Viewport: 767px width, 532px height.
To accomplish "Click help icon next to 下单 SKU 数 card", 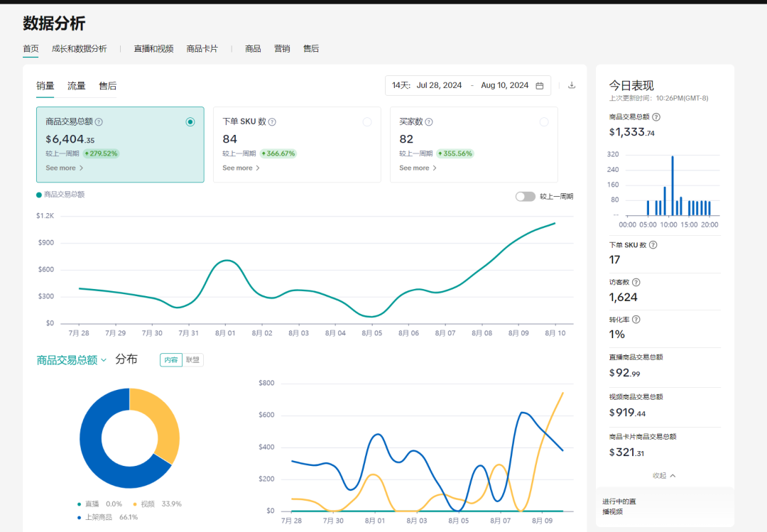I will [x=272, y=122].
